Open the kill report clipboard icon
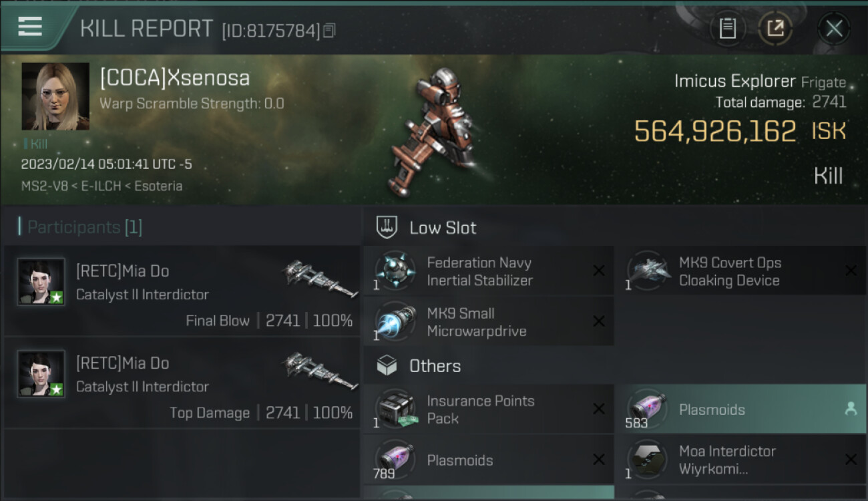 click(727, 28)
